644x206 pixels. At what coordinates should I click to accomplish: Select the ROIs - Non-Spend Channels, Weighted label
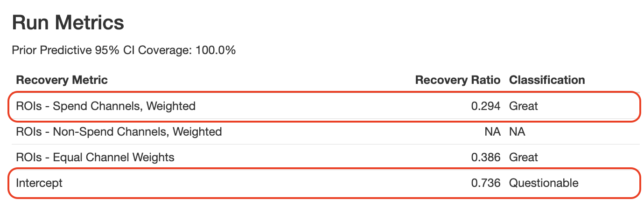coord(119,132)
